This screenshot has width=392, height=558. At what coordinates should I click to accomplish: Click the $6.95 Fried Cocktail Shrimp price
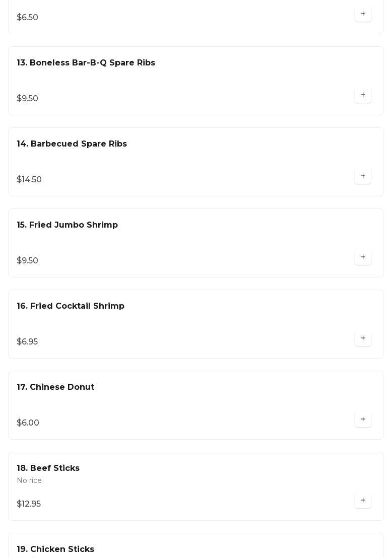pyautogui.click(x=27, y=342)
